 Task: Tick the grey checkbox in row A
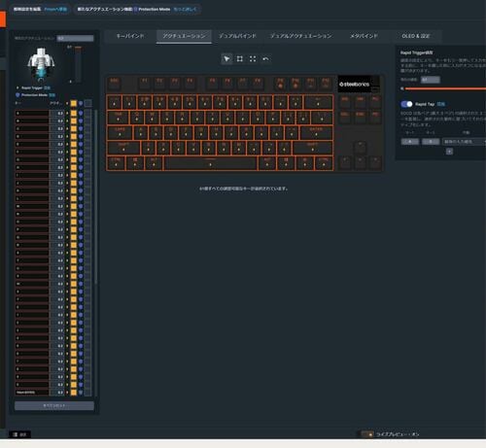point(87,113)
